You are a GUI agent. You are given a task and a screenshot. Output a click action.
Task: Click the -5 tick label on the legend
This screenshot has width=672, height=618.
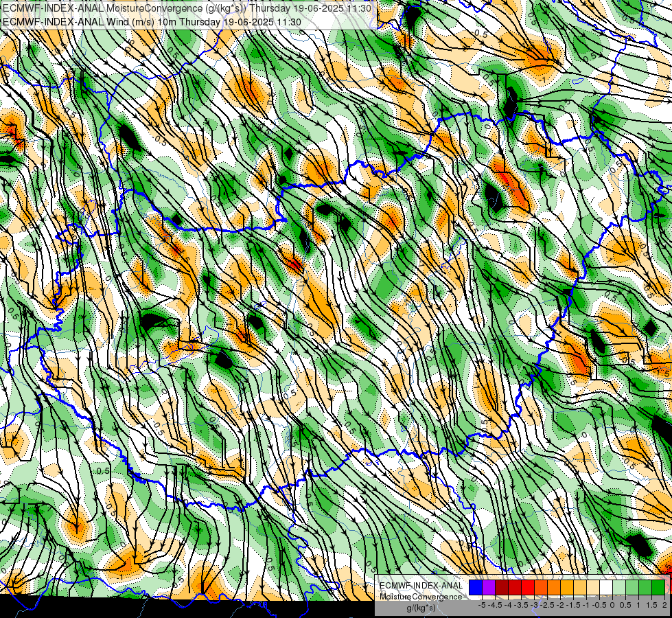(482, 605)
